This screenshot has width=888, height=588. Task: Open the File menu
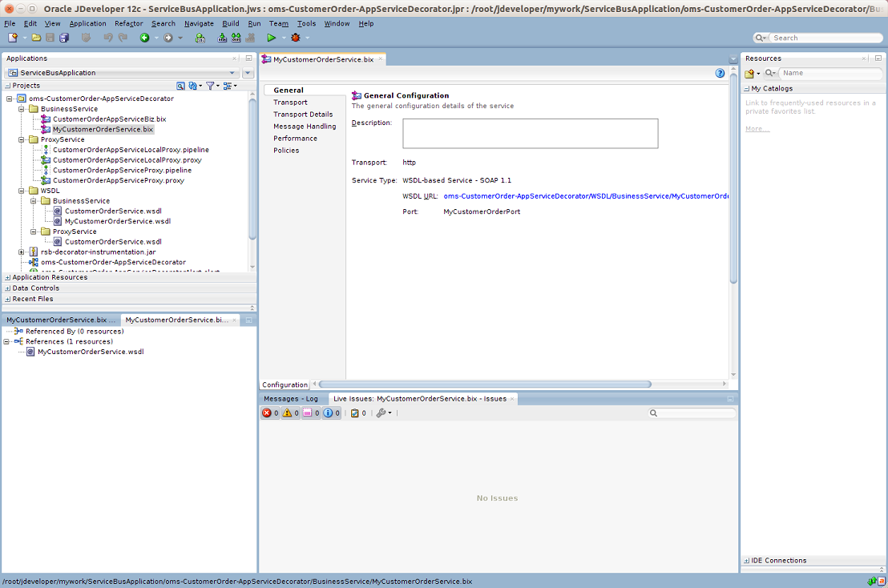(x=10, y=24)
